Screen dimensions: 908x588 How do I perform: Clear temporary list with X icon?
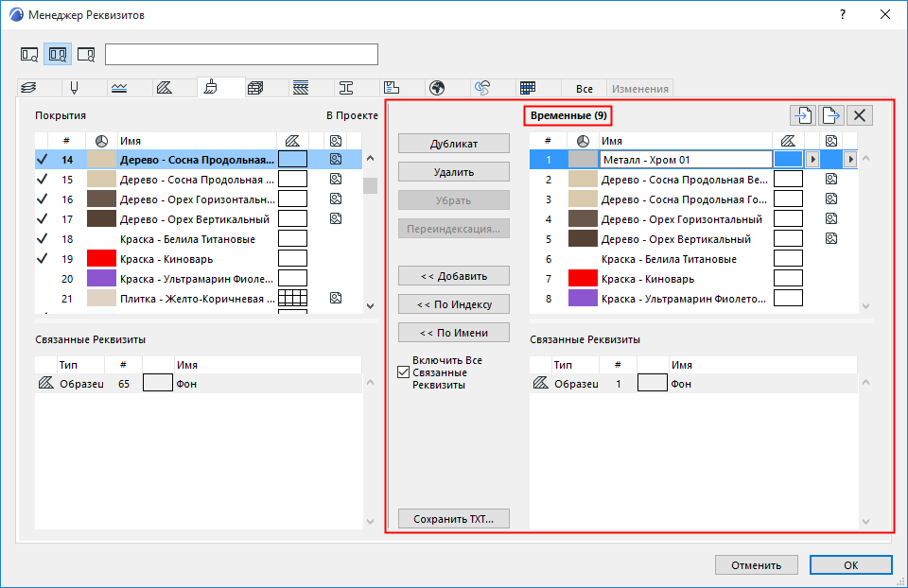(x=860, y=115)
